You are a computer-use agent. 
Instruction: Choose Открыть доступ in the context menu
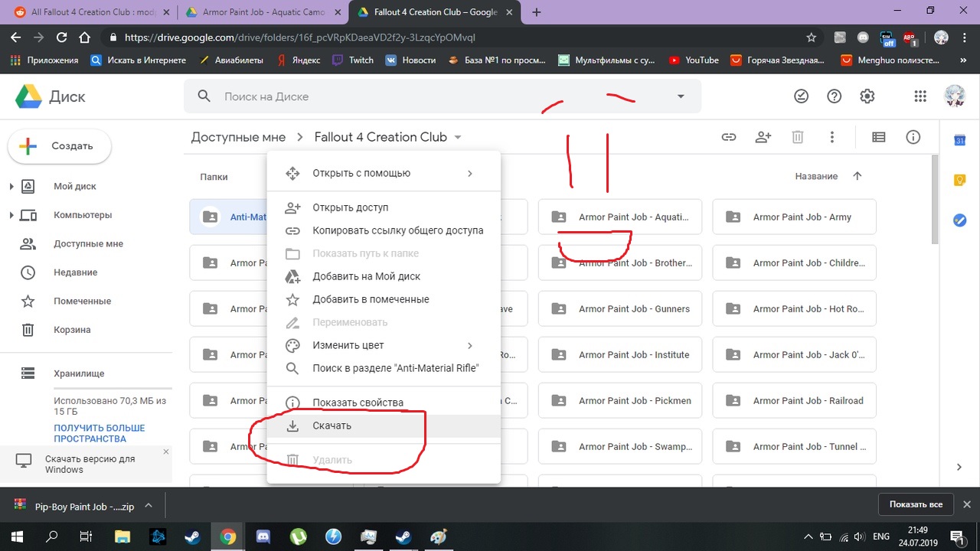coord(384,207)
